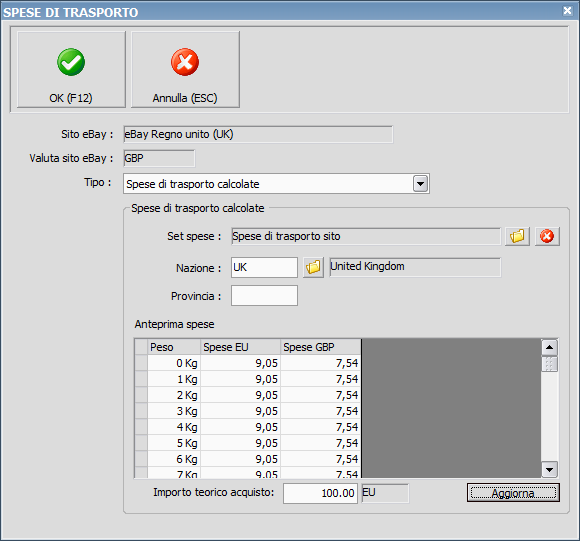This screenshot has height=541, width=580.
Task: Edit the Importo teorico acquisto amount field
Action: point(320,493)
